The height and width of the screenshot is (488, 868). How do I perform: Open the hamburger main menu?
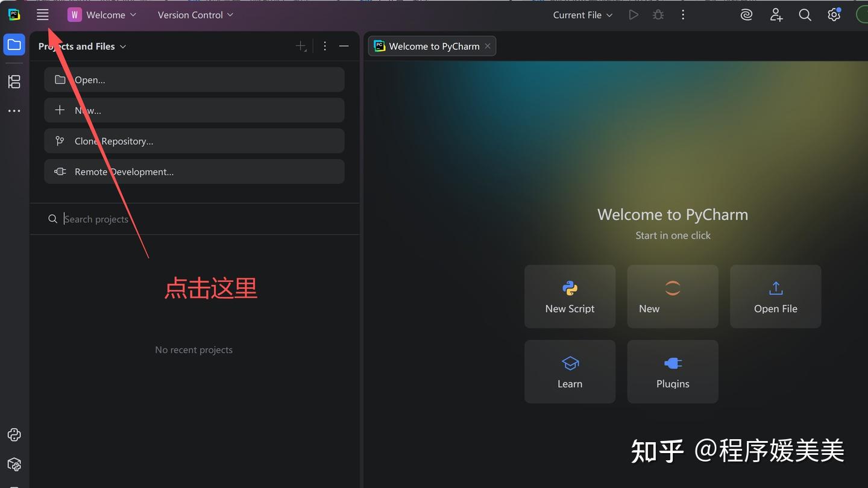click(42, 15)
